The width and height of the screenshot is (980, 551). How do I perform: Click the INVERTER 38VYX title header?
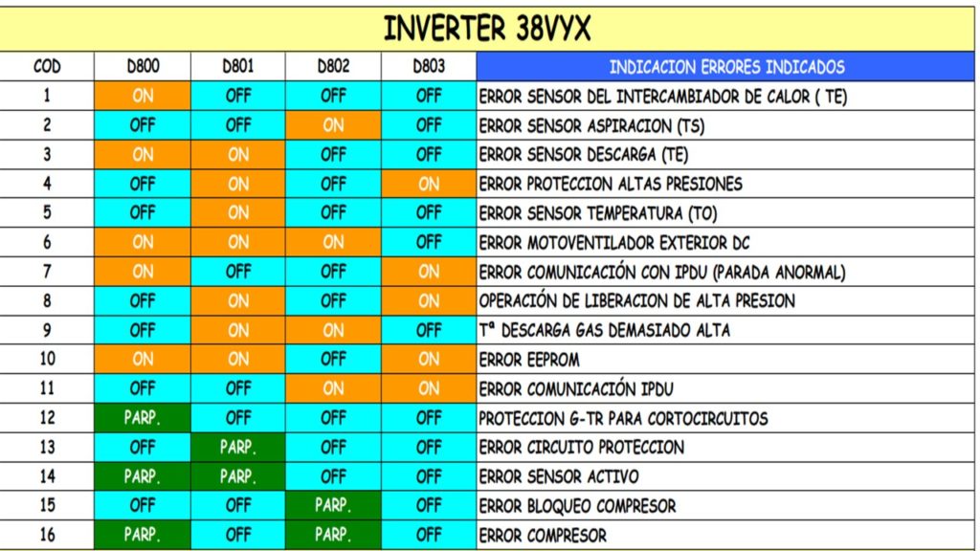(x=486, y=29)
